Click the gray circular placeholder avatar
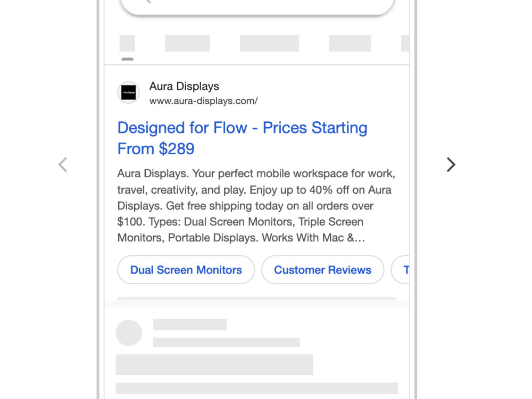This screenshot has width=532, height=399. [x=129, y=333]
